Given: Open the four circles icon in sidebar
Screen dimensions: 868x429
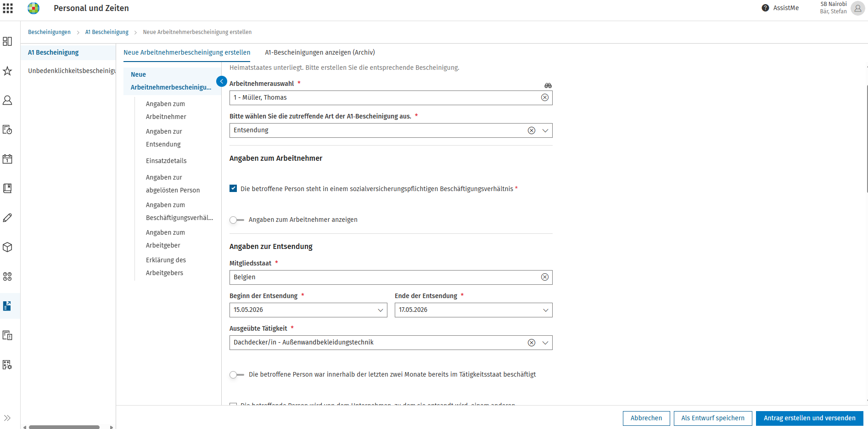Looking at the screenshot, I should point(7,277).
